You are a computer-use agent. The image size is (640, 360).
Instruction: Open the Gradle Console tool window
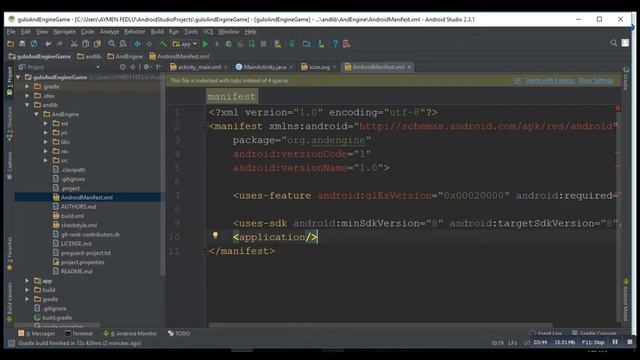pyautogui.click(x=594, y=333)
